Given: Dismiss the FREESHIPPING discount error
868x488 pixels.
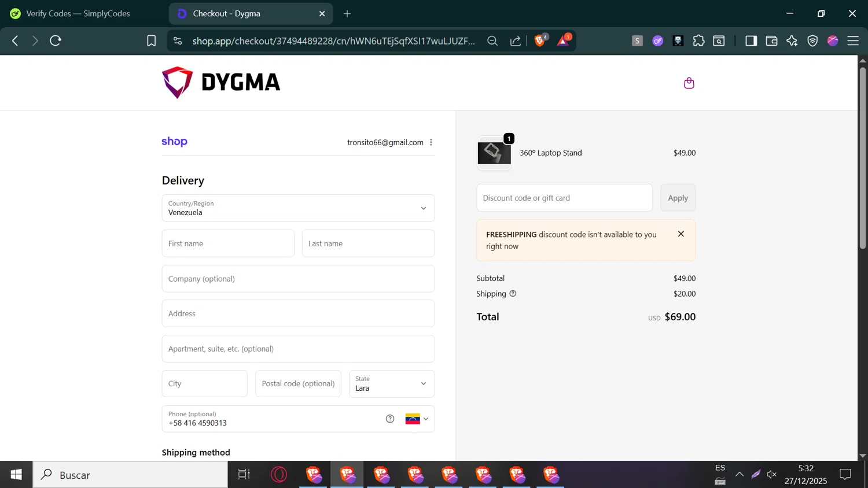Looking at the screenshot, I should point(681,234).
